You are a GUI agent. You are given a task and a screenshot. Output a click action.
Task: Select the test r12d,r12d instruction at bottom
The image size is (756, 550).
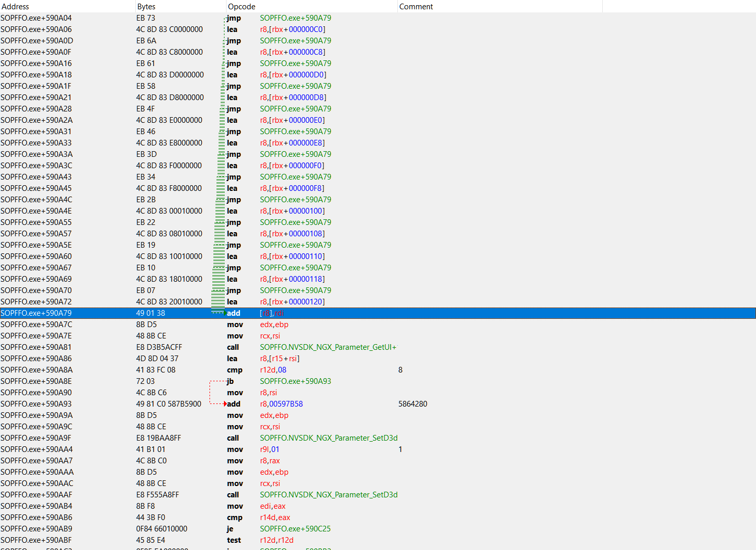click(x=276, y=540)
